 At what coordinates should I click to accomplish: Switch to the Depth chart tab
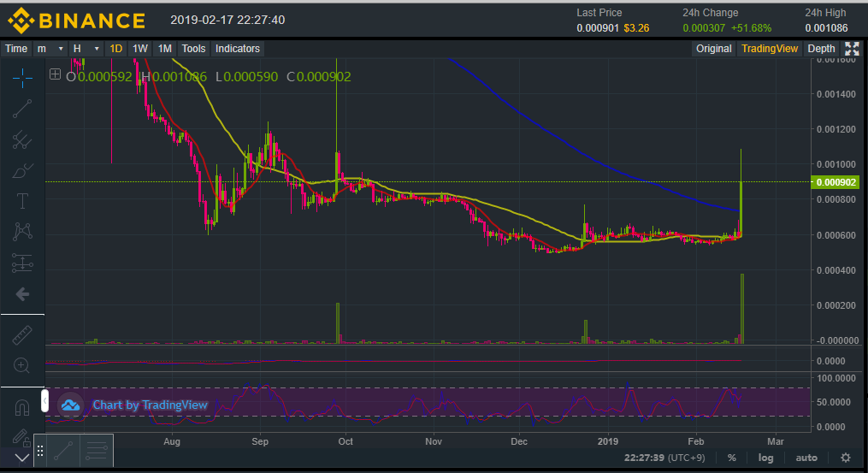(821, 49)
